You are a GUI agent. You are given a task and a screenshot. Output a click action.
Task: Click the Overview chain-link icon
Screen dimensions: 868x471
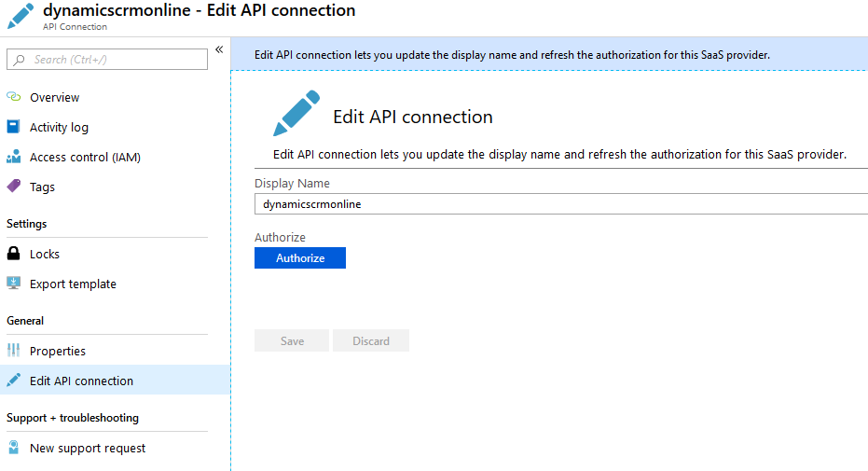13,97
